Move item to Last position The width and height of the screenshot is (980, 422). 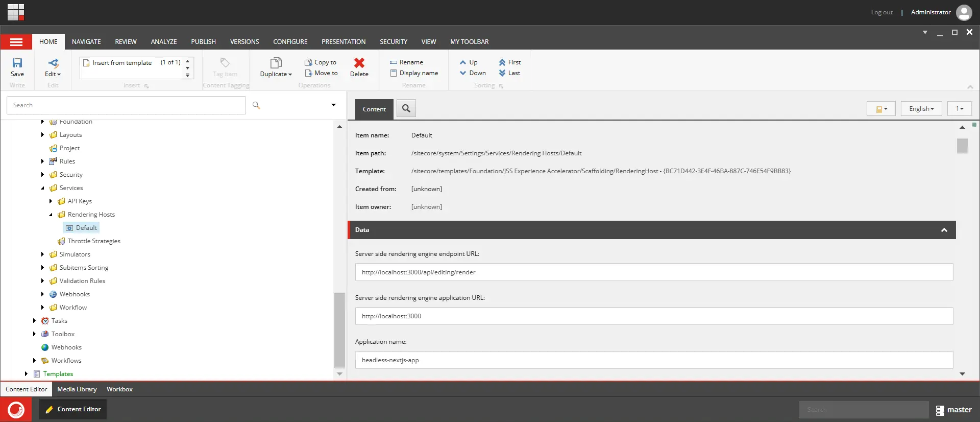pos(509,73)
